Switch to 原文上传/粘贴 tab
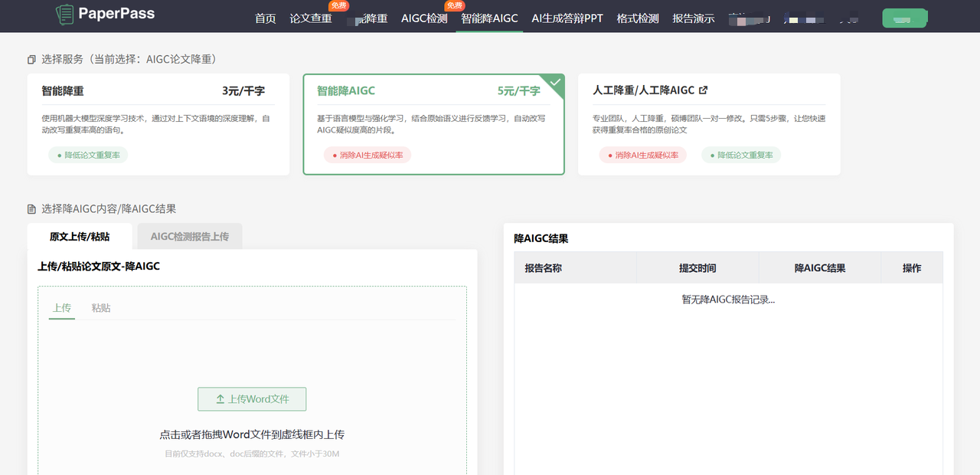This screenshot has width=980, height=475. click(80, 237)
